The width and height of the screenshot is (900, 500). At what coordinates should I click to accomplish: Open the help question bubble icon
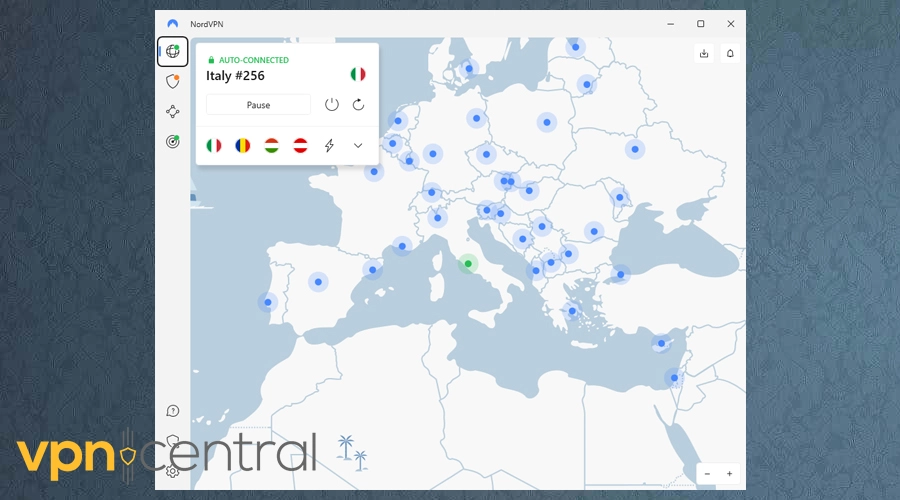tap(173, 411)
